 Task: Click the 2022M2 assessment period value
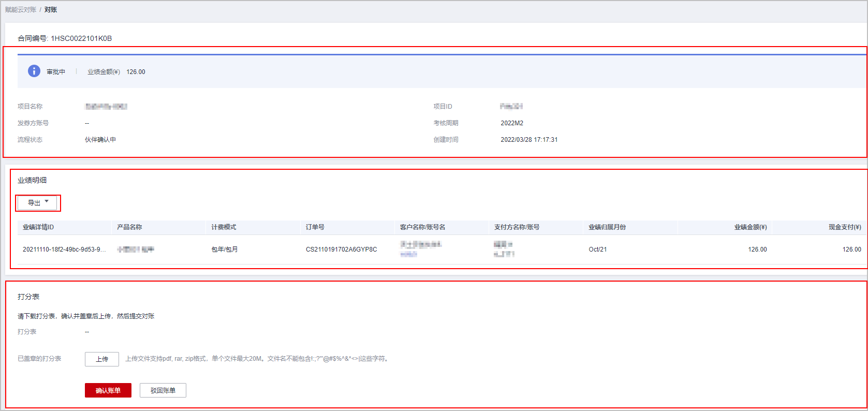click(x=512, y=123)
